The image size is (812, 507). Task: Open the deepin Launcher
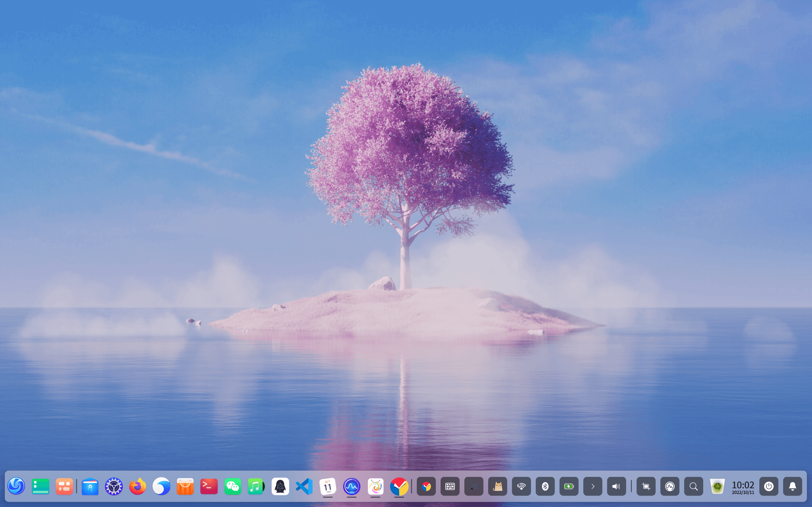coord(16,486)
